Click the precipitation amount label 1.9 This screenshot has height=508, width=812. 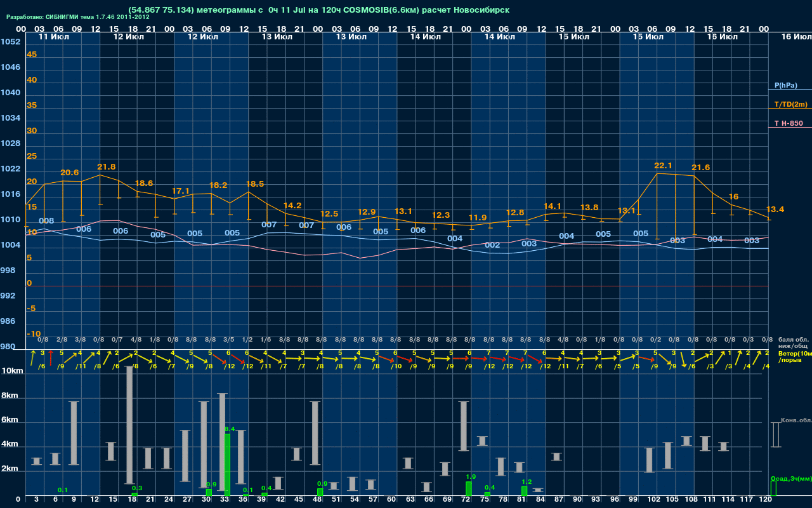coord(471,476)
